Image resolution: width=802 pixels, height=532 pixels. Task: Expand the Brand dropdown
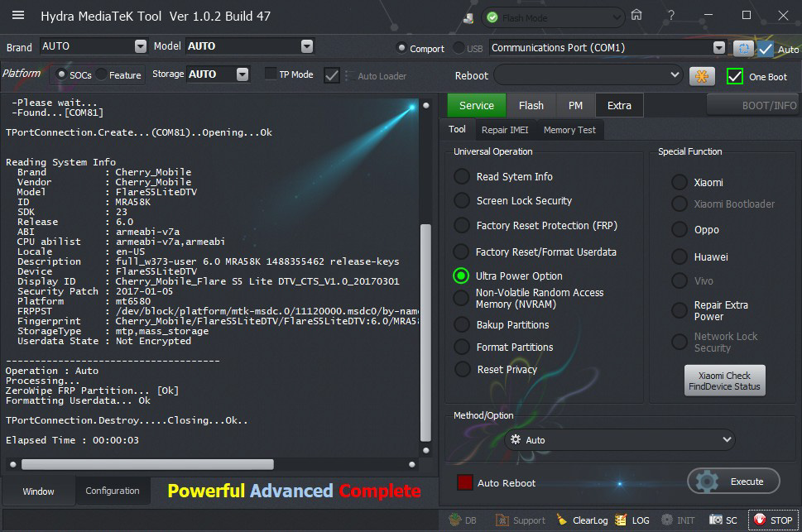point(140,47)
